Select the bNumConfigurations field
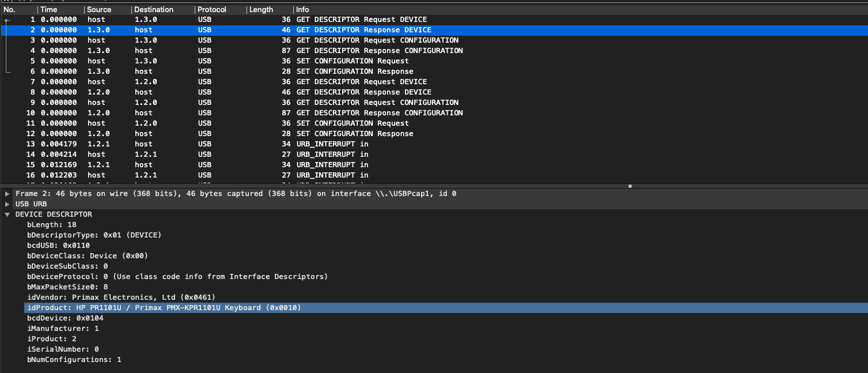Viewport: 868px width, 373px height. tap(74, 360)
